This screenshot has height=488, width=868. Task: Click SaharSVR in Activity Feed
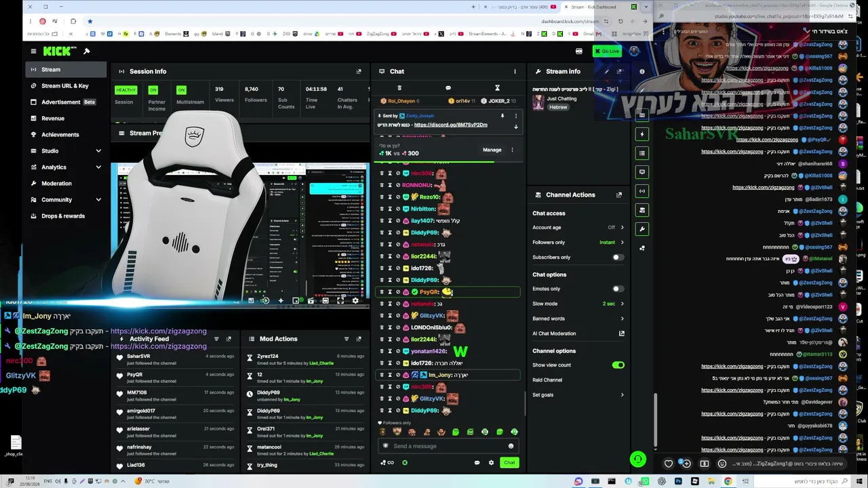[x=138, y=357]
